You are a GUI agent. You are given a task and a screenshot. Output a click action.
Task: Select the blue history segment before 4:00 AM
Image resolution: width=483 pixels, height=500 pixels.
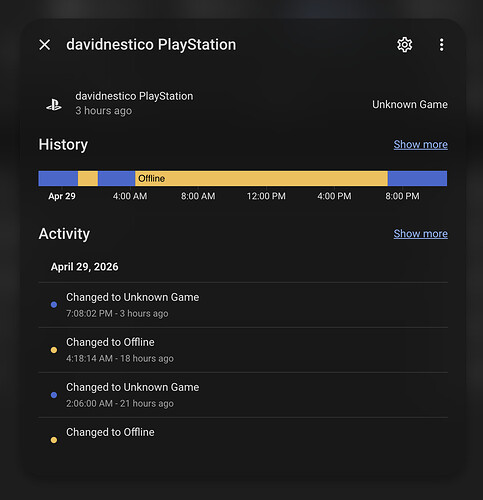click(116, 178)
